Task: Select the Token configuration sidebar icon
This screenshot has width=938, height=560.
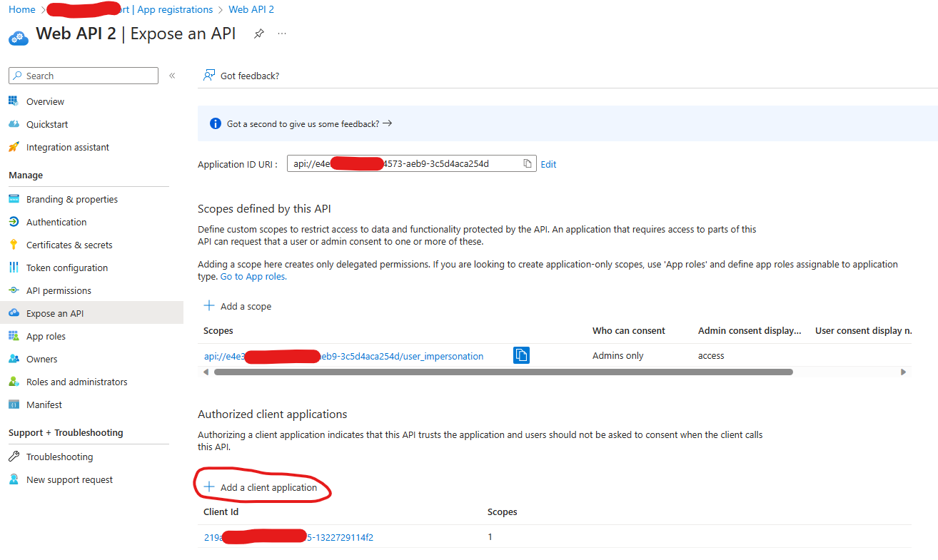Action: click(x=14, y=268)
